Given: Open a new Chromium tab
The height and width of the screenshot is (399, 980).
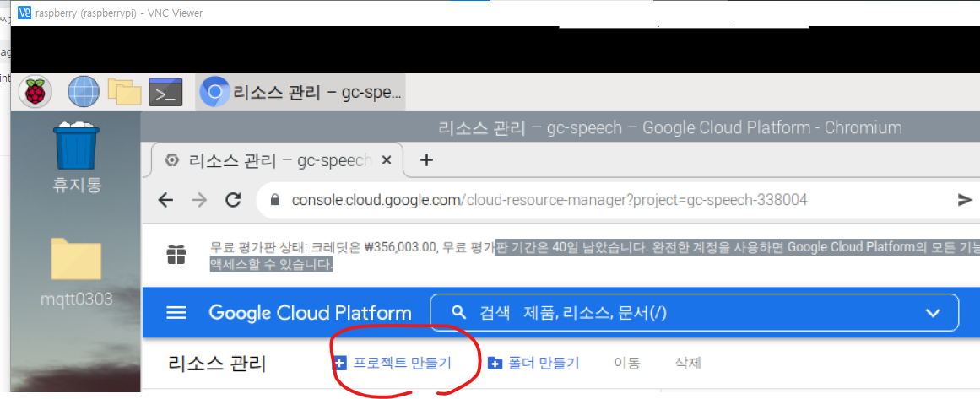Looking at the screenshot, I should tap(426, 160).
